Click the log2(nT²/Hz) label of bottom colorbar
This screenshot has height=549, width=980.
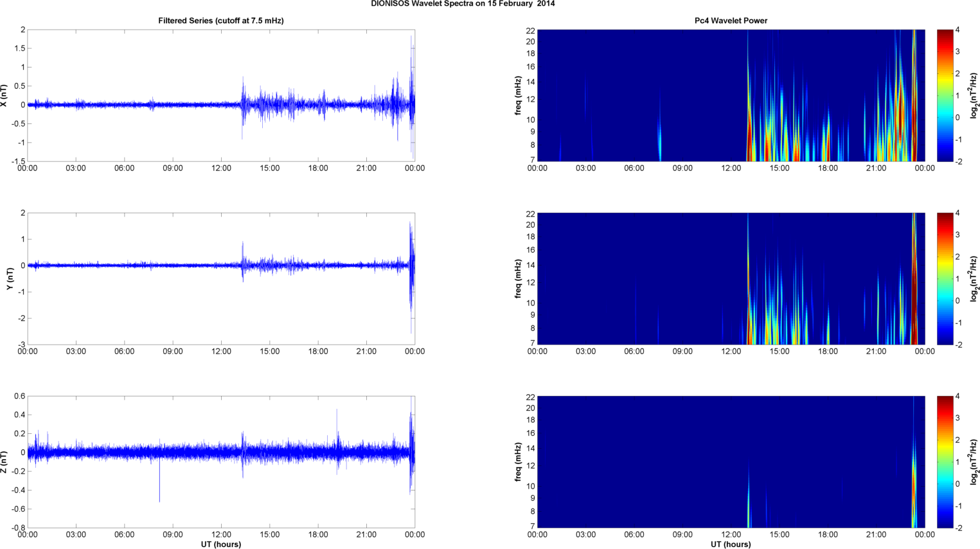[974, 462]
